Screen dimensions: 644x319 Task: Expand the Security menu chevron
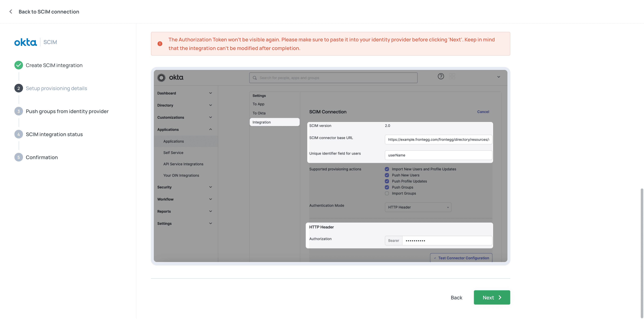[x=210, y=187]
